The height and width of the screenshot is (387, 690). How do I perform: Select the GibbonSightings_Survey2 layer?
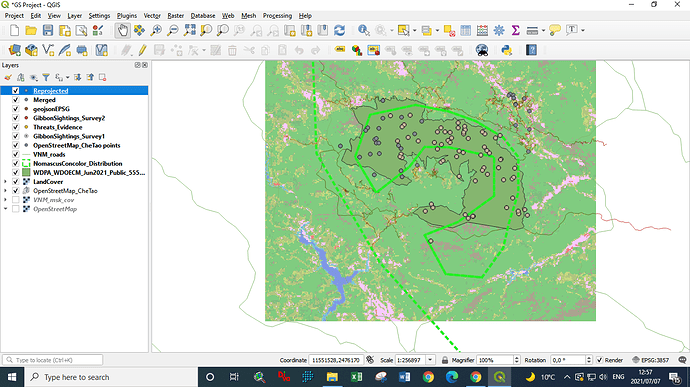pos(69,118)
